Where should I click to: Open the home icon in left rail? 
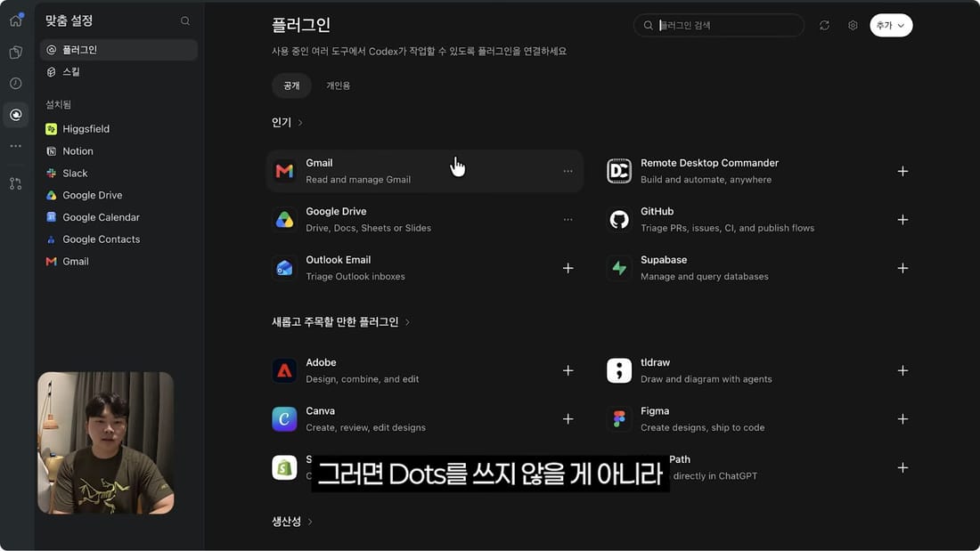click(16, 20)
